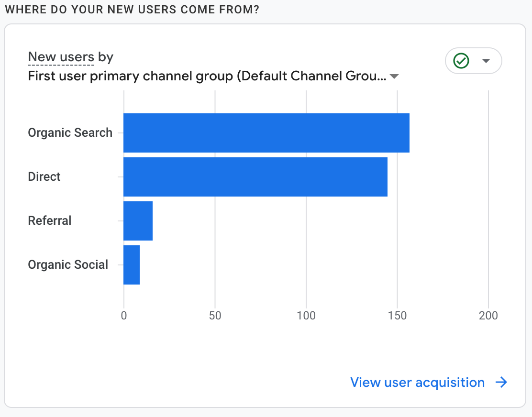Click the 200 value on horizontal axis
The width and height of the screenshot is (532, 417).
[488, 316]
